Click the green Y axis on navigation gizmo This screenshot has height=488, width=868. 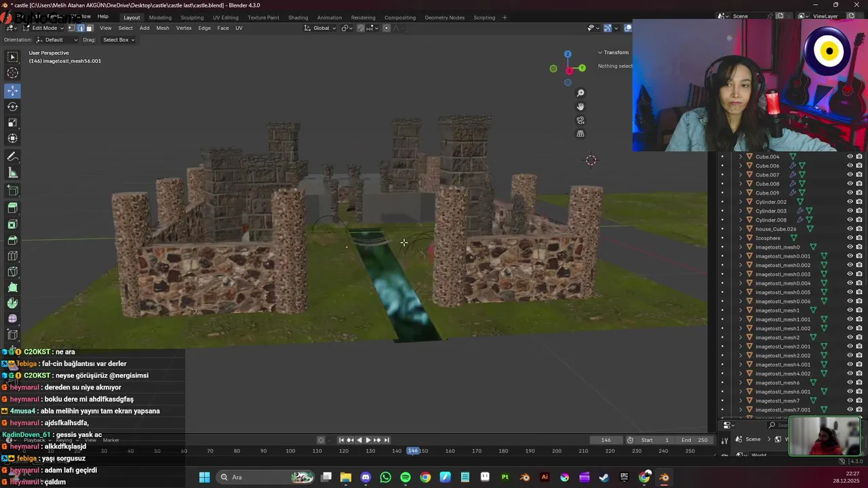pos(582,68)
